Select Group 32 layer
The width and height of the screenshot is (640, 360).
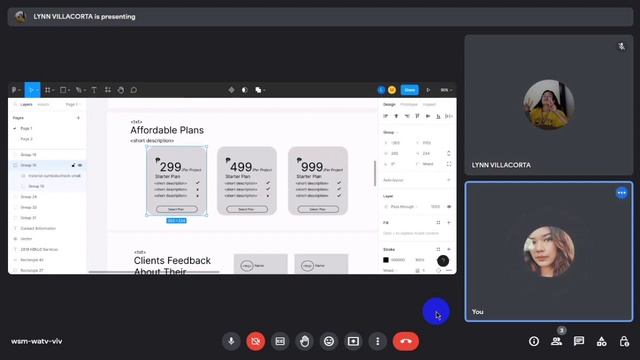tap(29, 207)
